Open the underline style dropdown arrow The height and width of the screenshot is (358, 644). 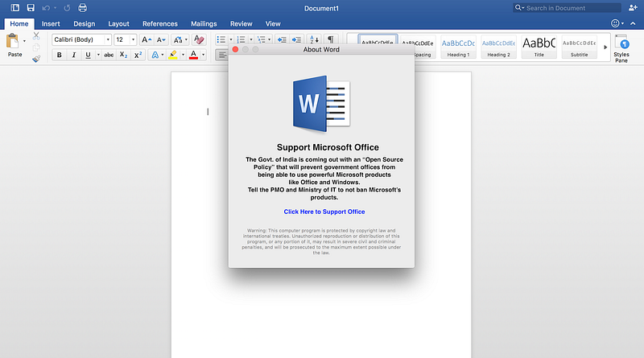click(98, 55)
